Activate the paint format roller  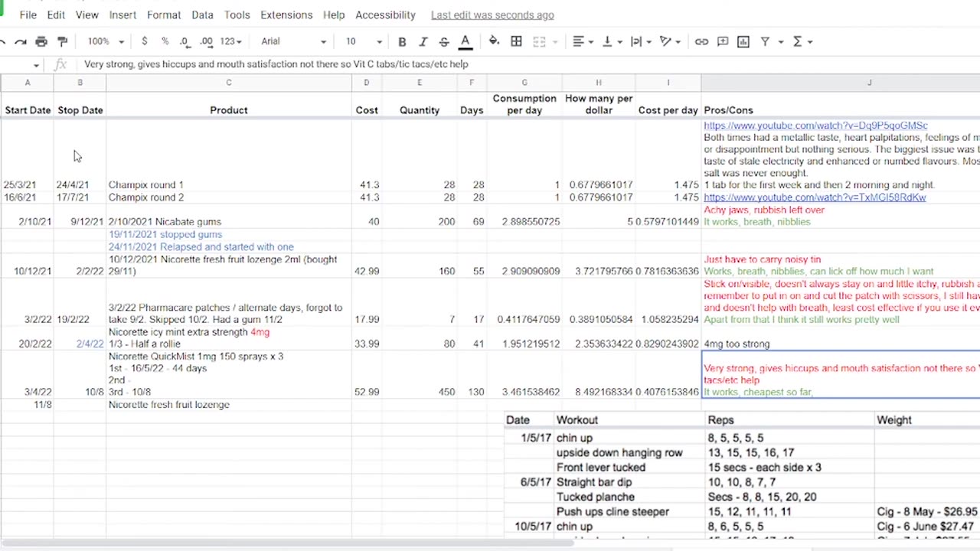point(62,41)
